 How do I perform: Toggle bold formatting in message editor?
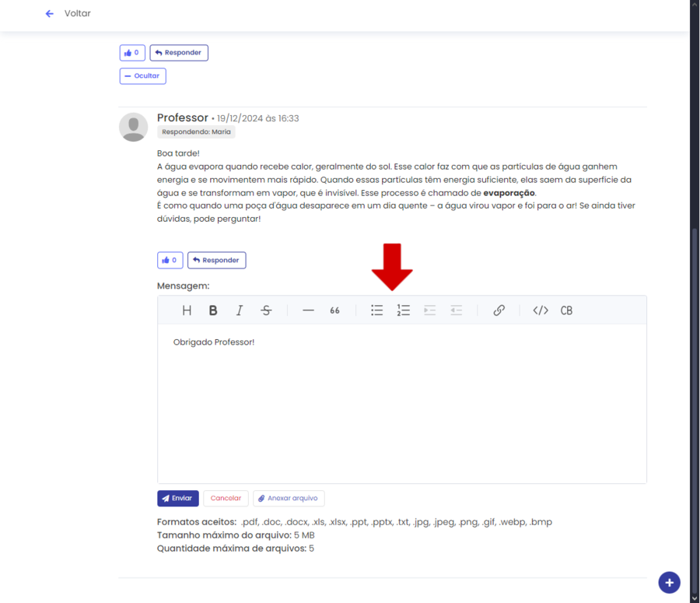(x=213, y=310)
